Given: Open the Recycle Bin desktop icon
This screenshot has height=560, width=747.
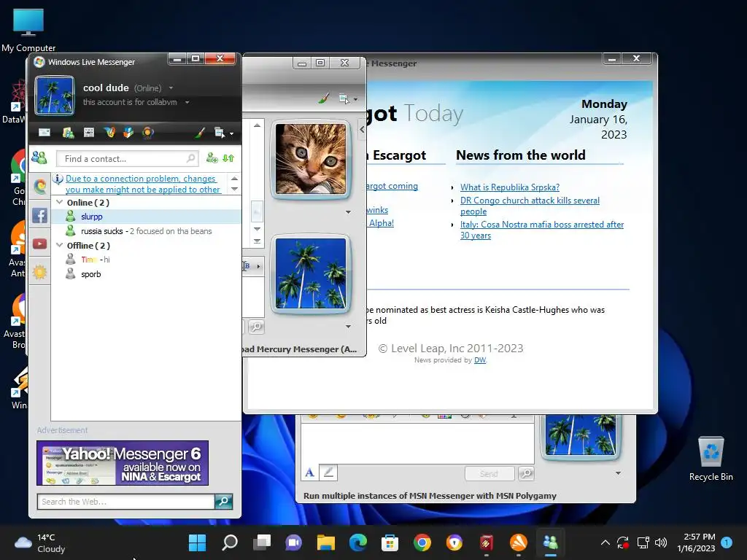Looking at the screenshot, I should [x=711, y=458].
